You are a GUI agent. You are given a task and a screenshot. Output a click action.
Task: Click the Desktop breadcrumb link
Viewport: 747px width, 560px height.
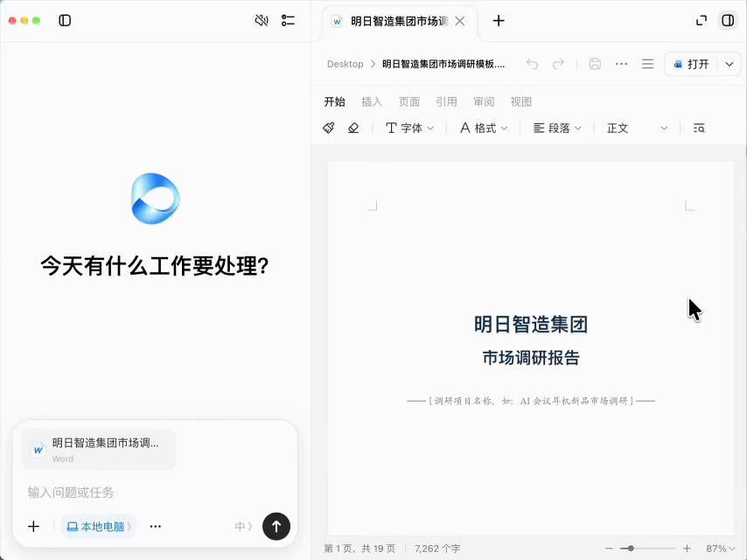345,64
